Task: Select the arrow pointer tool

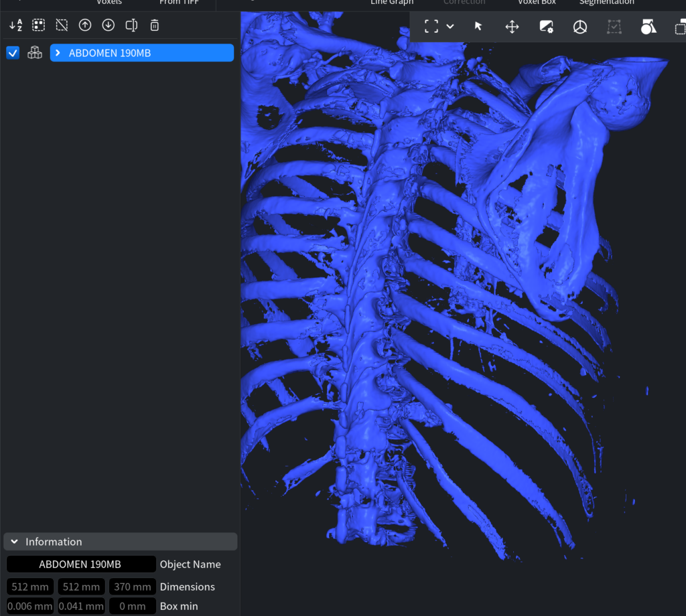Action: click(478, 26)
